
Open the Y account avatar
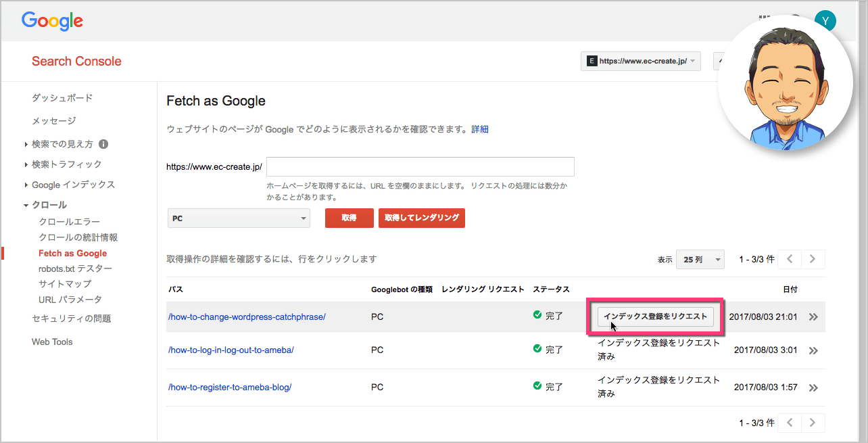click(825, 20)
